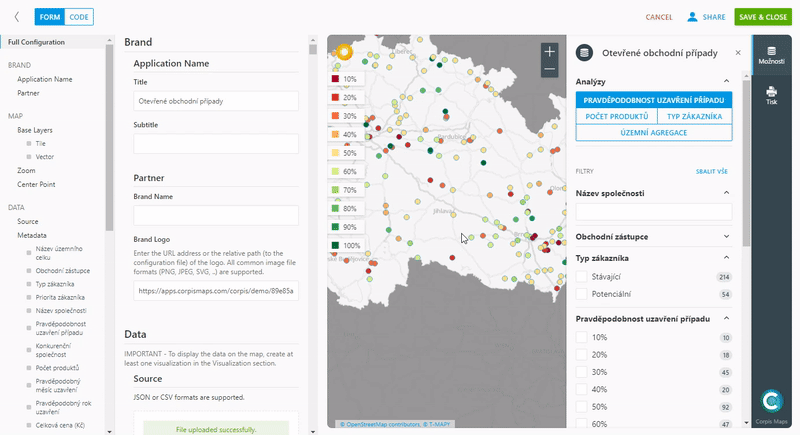Image resolution: width=800 pixels, height=435 pixels.
Task: Collapse the Název společnosti filter section
Action: coord(727,193)
